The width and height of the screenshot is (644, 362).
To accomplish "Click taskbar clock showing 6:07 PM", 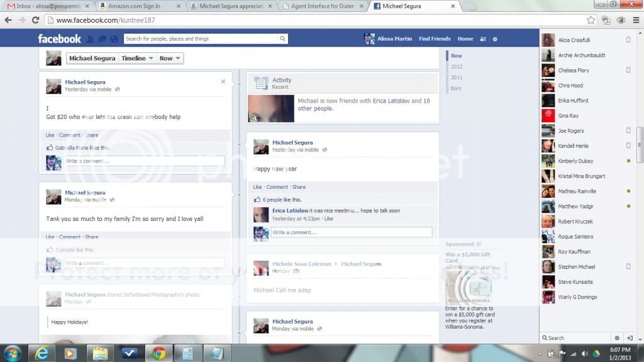I will 620,354.
